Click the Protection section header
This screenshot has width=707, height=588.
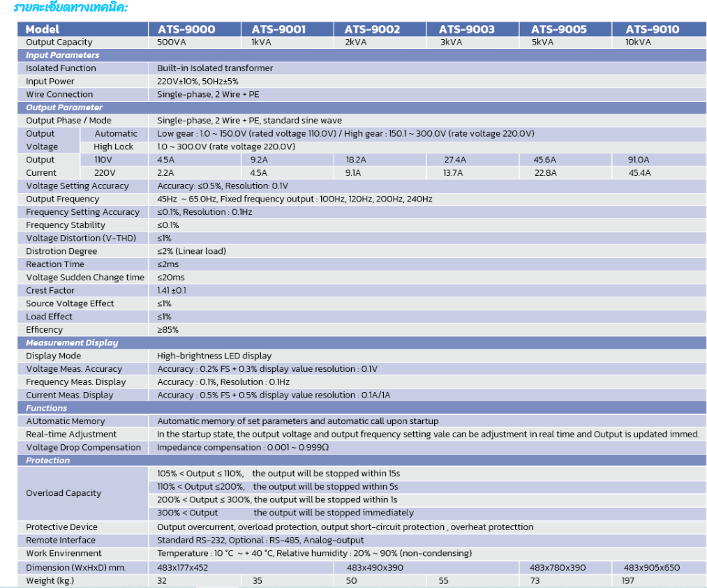point(47,460)
